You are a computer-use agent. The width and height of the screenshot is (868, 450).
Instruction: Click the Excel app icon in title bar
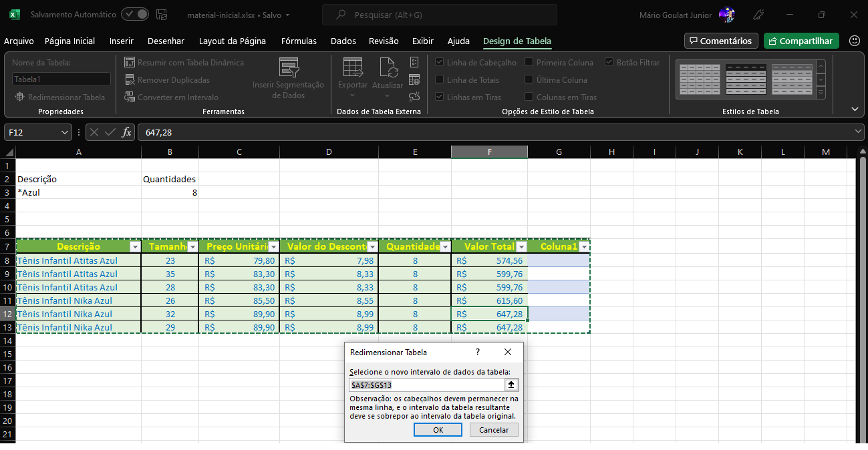[x=15, y=15]
